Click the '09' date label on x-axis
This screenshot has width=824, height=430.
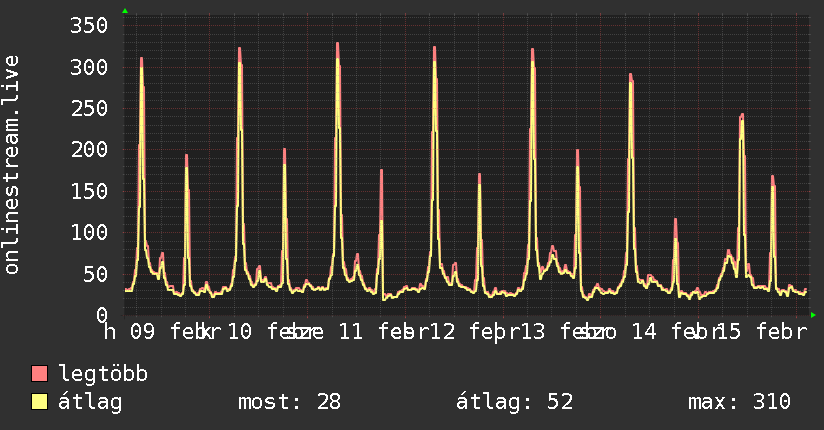[142, 332]
